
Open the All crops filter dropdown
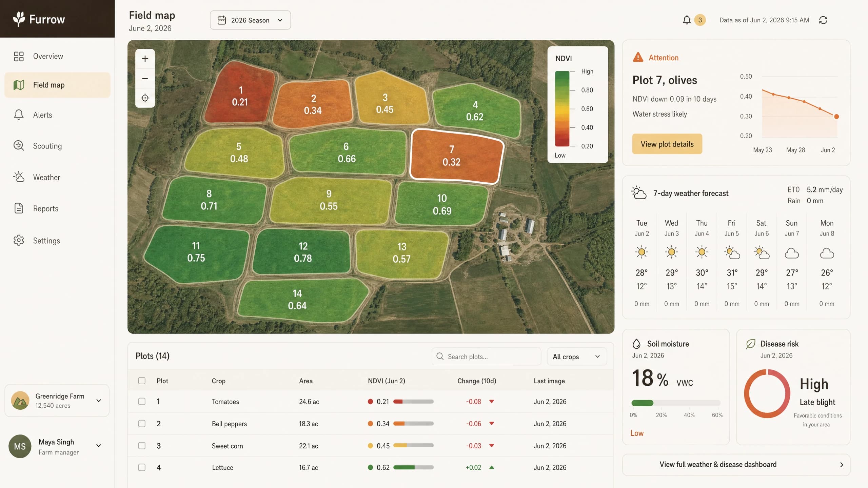tap(576, 357)
